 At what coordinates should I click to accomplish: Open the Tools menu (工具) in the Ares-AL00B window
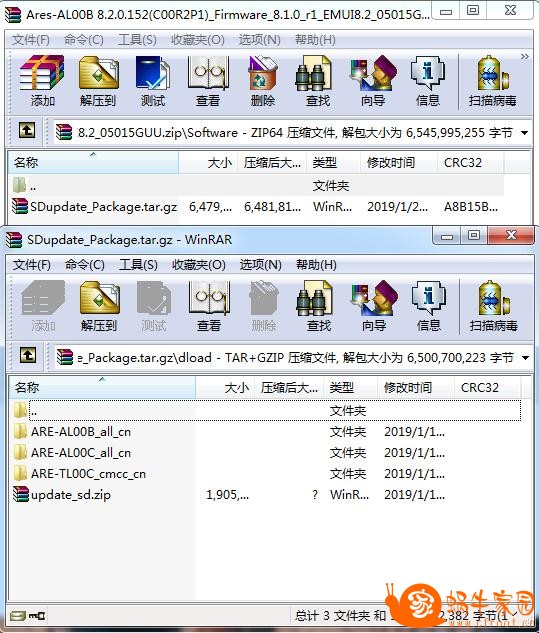tap(137, 40)
